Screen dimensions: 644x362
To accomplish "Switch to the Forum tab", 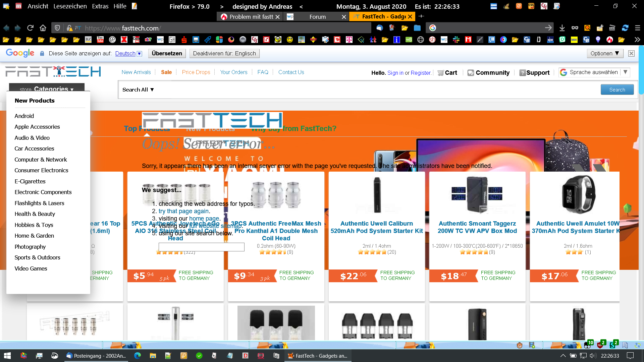I will [x=317, y=17].
